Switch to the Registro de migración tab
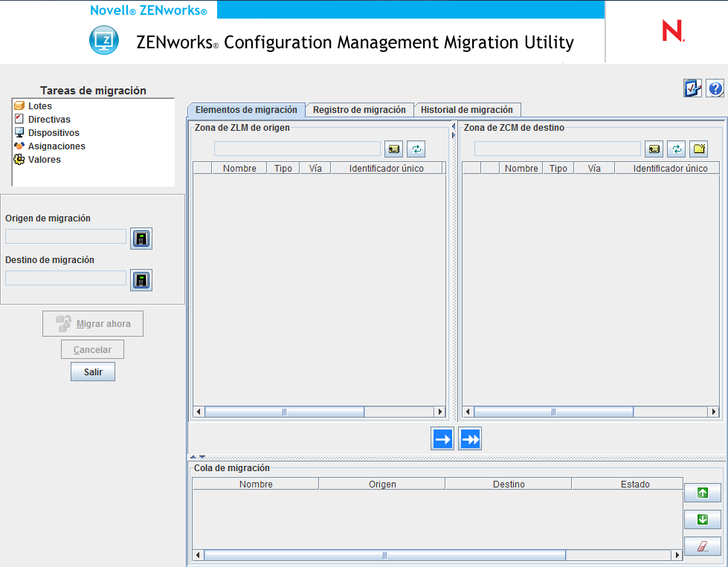 point(359,109)
